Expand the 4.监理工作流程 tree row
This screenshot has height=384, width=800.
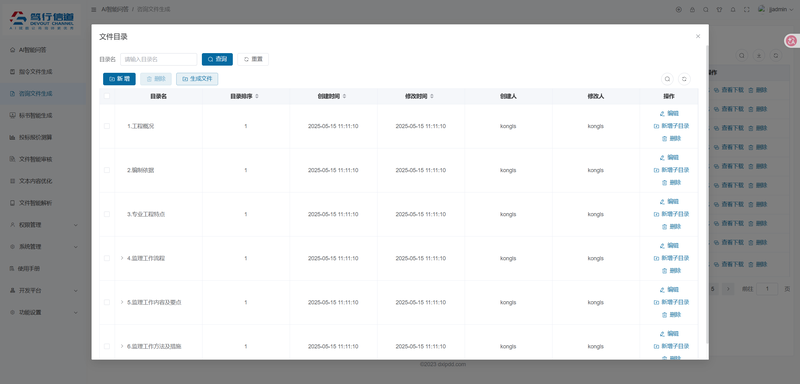(x=122, y=258)
